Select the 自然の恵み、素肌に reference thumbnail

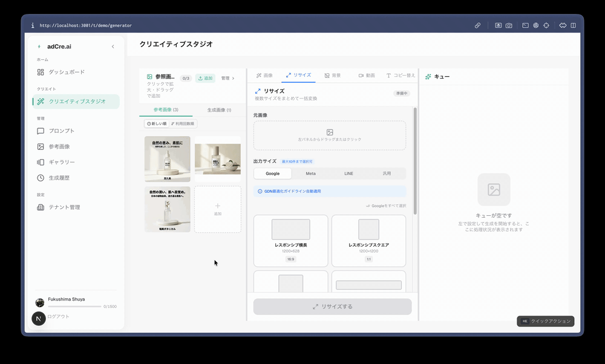(x=166, y=158)
